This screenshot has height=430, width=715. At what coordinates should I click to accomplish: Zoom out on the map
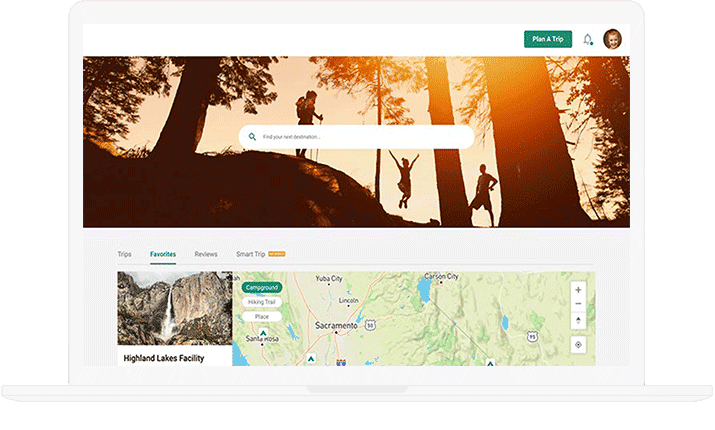pos(578,306)
